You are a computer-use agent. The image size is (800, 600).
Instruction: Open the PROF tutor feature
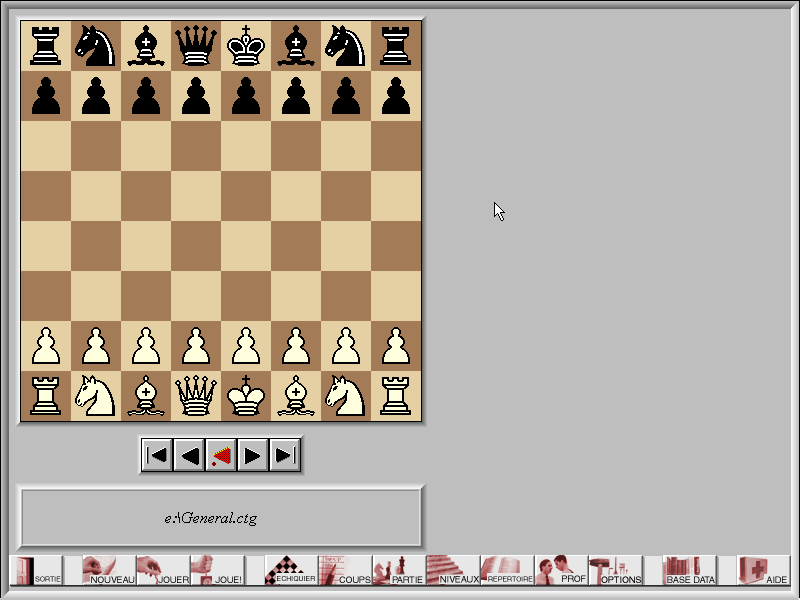(x=562, y=570)
